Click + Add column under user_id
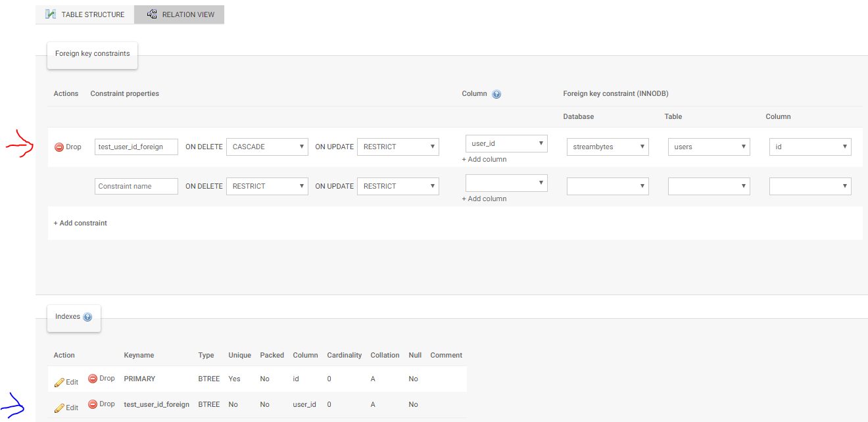 [484, 159]
